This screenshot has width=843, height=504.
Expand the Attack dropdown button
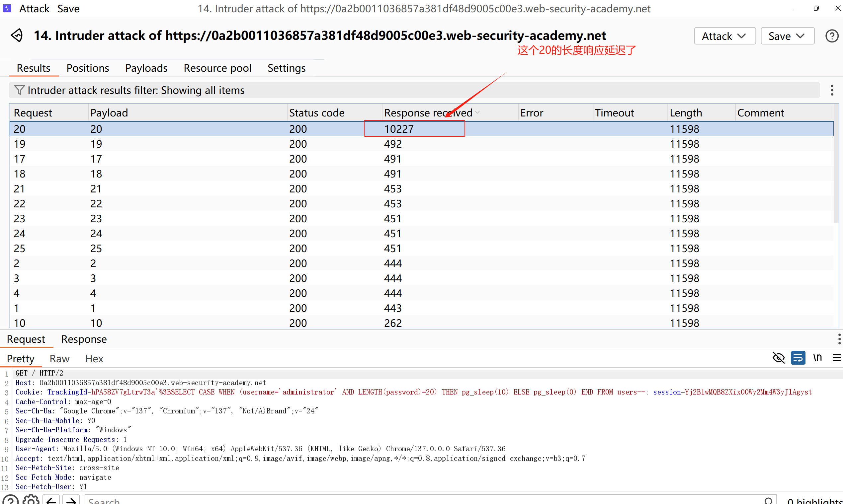[x=724, y=36]
